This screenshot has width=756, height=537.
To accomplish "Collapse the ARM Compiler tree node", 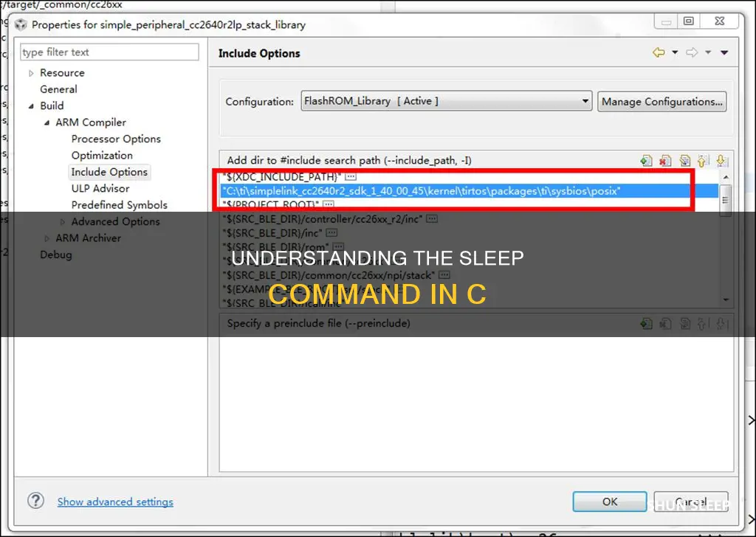I will [47, 122].
